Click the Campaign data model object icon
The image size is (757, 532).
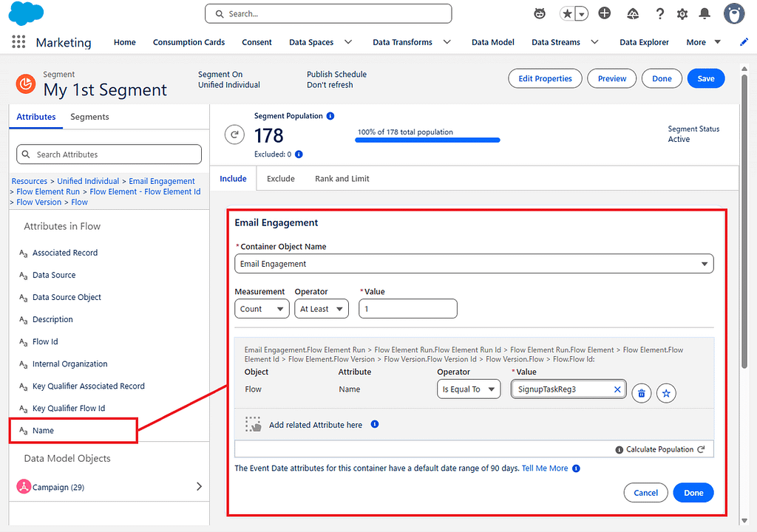point(24,487)
